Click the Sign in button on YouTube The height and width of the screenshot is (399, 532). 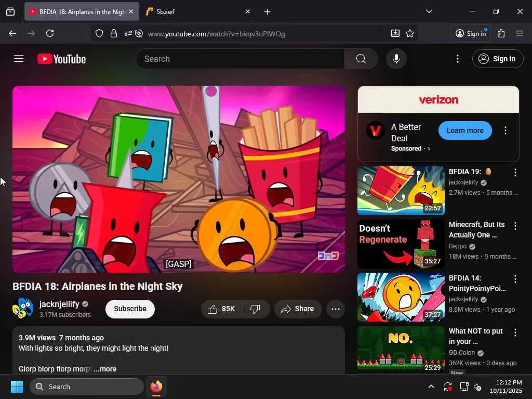[497, 59]
